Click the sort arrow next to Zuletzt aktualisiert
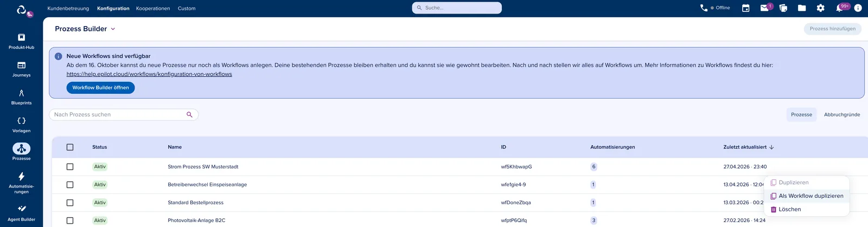 (771, 147)
